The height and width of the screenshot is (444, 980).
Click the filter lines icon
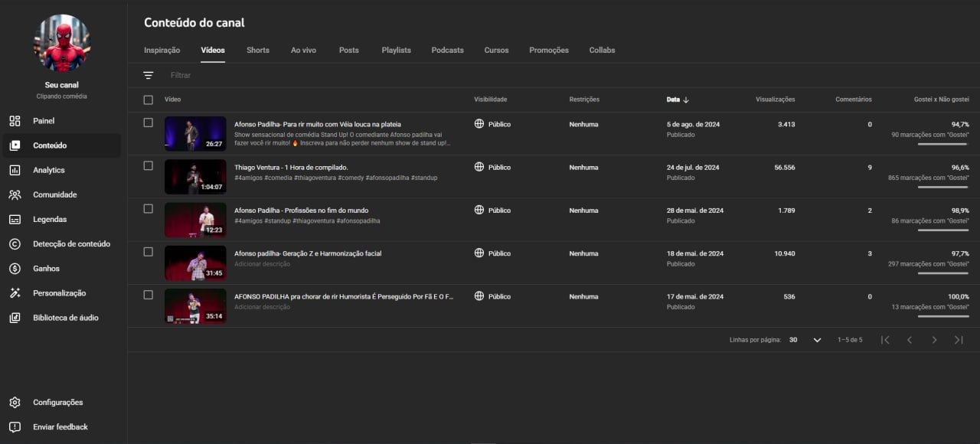148,75
